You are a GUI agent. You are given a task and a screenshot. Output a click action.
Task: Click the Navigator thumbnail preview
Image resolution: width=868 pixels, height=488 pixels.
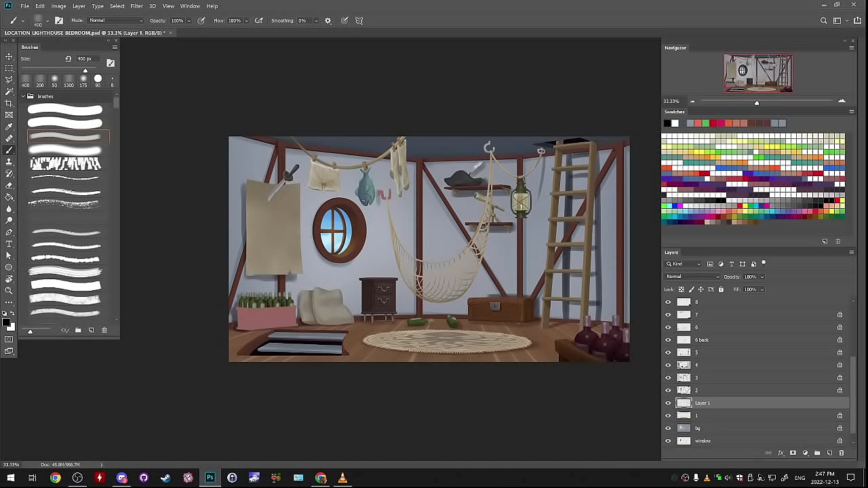click(758, 73)
